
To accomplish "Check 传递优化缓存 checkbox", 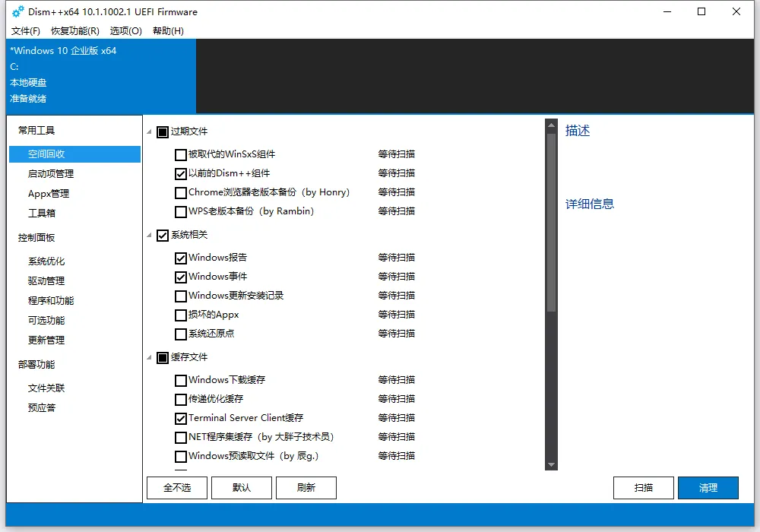I will tap(180, 399).
